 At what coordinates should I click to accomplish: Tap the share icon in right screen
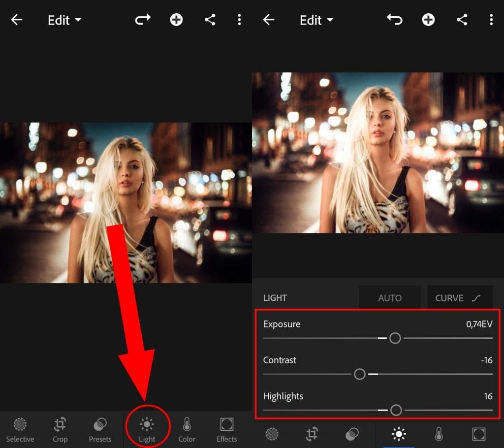tap(462, 20)
